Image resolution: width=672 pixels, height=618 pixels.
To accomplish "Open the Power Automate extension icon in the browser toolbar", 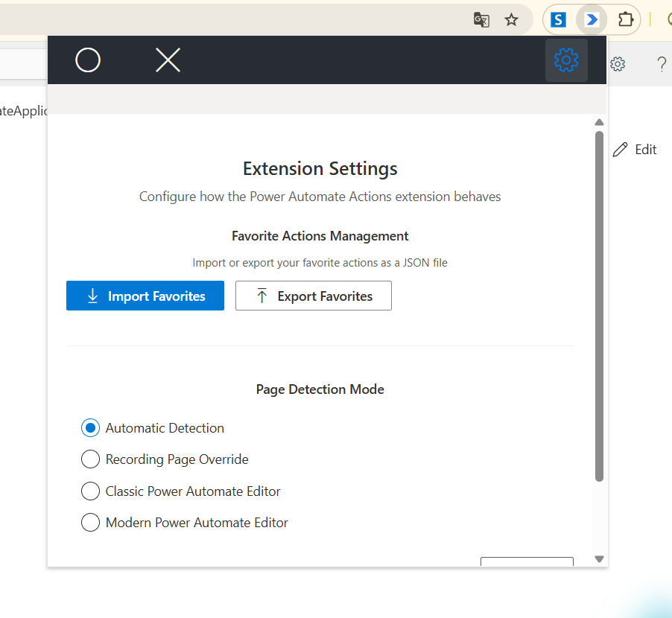I will pyautogui.click(x=591, y=19).
